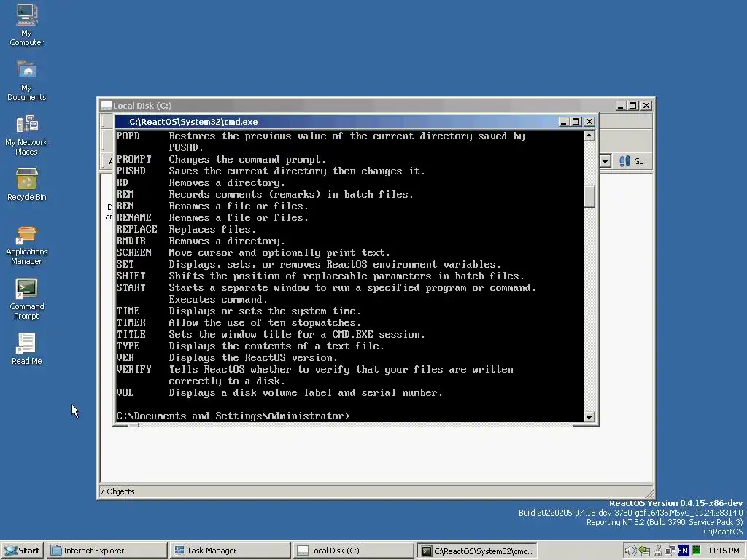Switch to Local Disk (C:) taskbar button

tap(354, 551)
